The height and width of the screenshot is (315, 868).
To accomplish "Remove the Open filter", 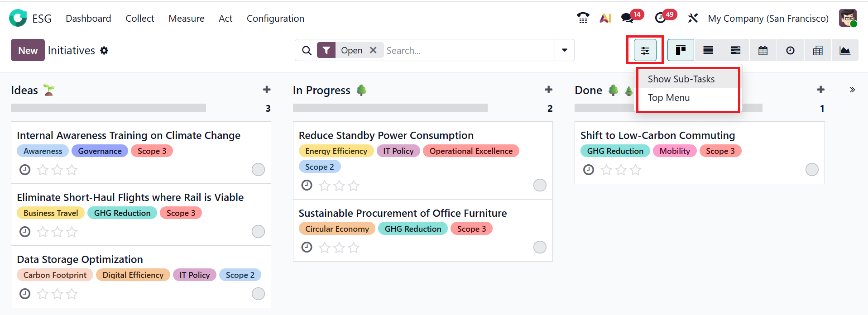I will [373, 50].
